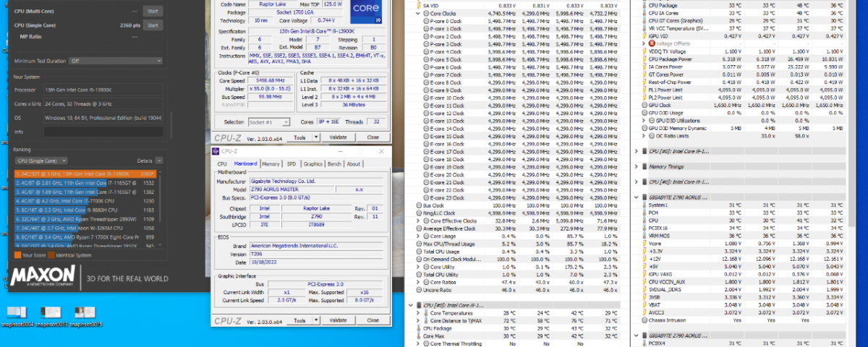Open the Bench tab in CPU-Z
The height and width of the screenshot is (347, 868).
pyautogui.click(x=335, y=164)
